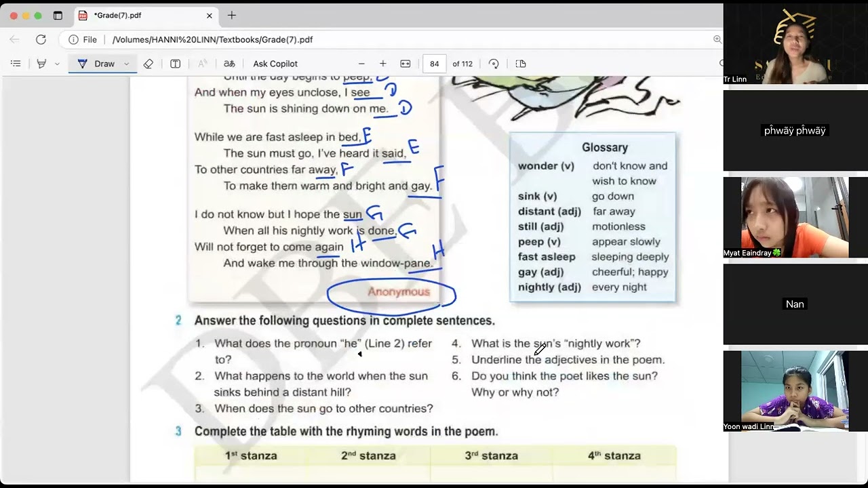
Task: Click Yoon wadi Linn's video tile
Action: tap(795, 391)
